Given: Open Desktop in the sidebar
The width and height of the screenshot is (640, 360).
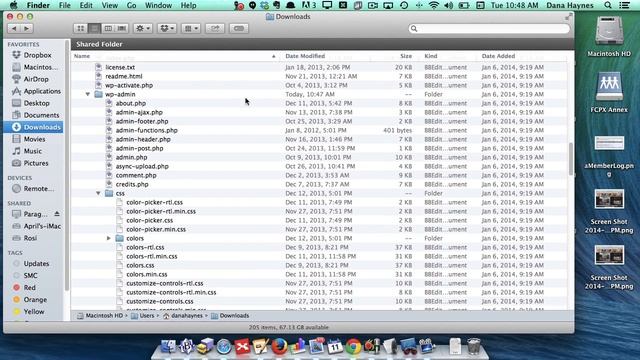Looking at the screenshot, I should 35,103.
